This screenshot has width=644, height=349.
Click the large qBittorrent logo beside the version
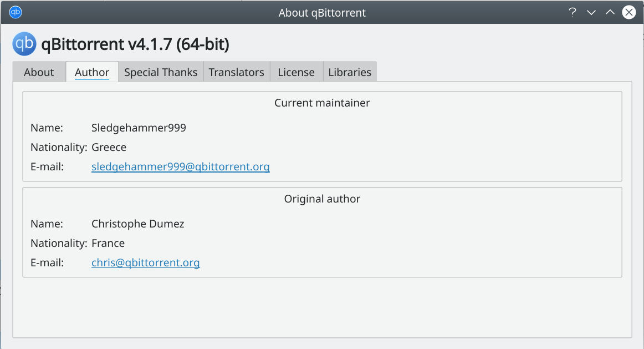tap(24, 44)
